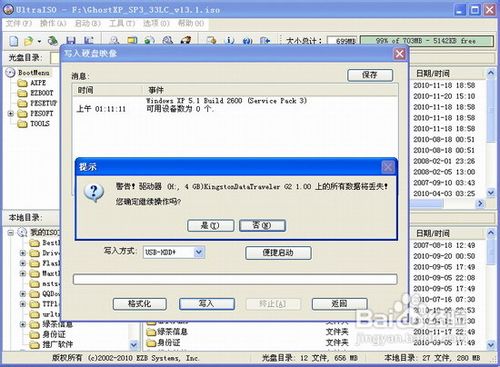Expand the PESOFT folder node

click(x=11, y=114)
